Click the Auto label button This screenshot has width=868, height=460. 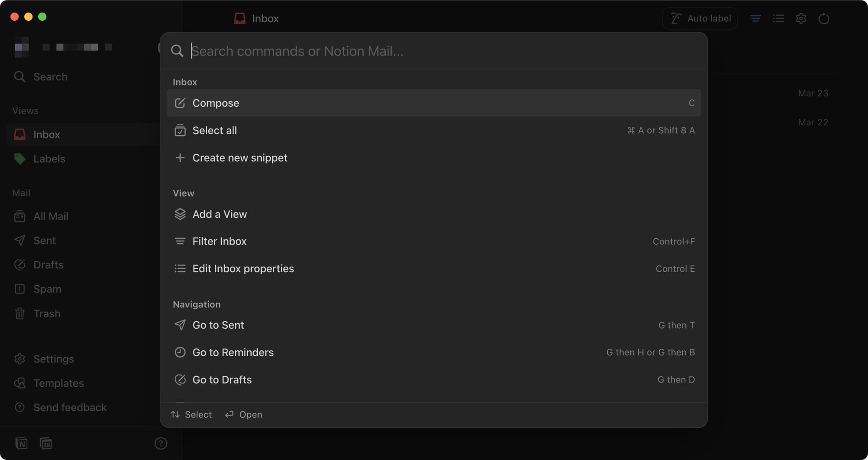pos(700,18)
